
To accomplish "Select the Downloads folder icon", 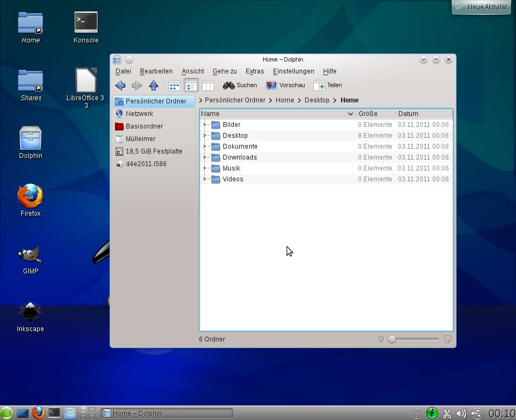I will point(216,157).
